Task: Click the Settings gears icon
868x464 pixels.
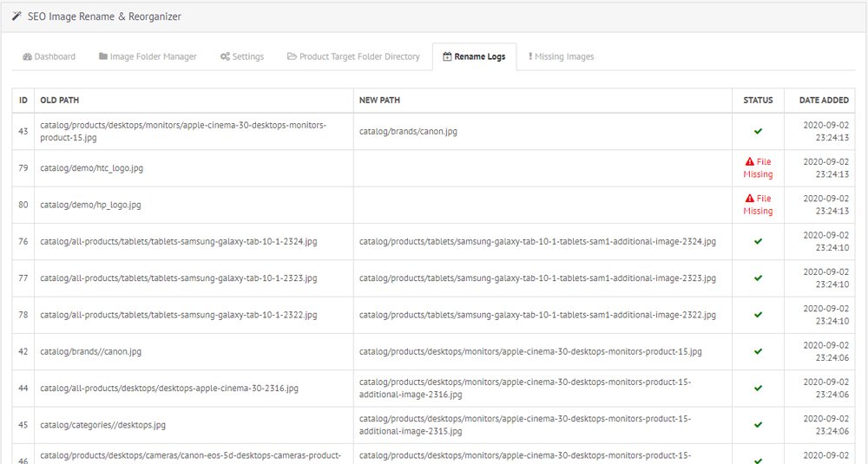Action: (x=225, y=56)
